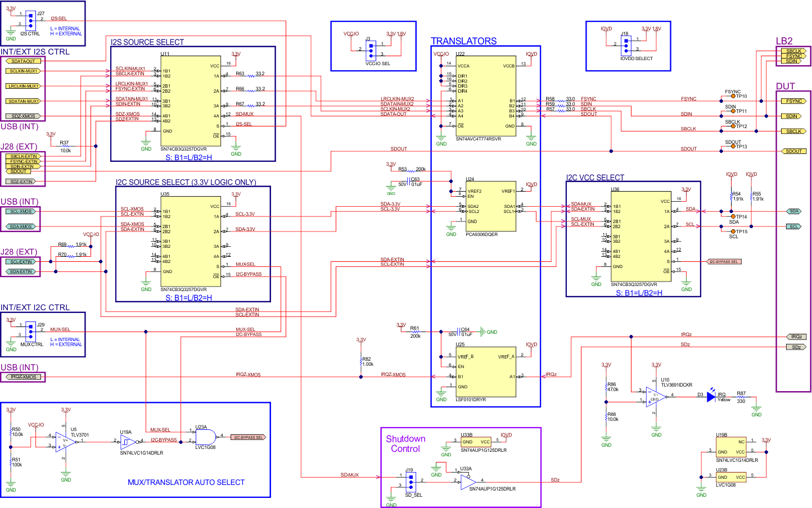Select the MUX/TRANSLATOR AUTO SELECT text
812x508 pixels.
[x=185, y=482]
